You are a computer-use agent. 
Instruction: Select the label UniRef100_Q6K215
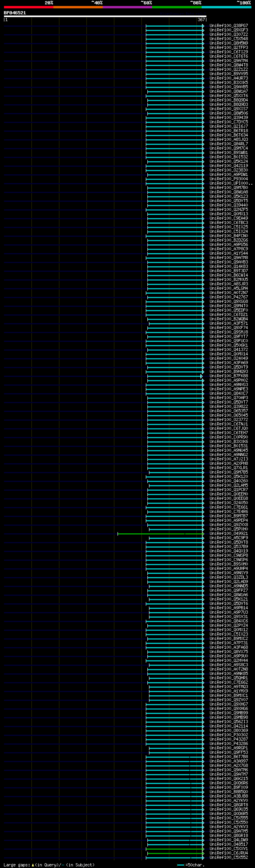[x=229, y=779]
